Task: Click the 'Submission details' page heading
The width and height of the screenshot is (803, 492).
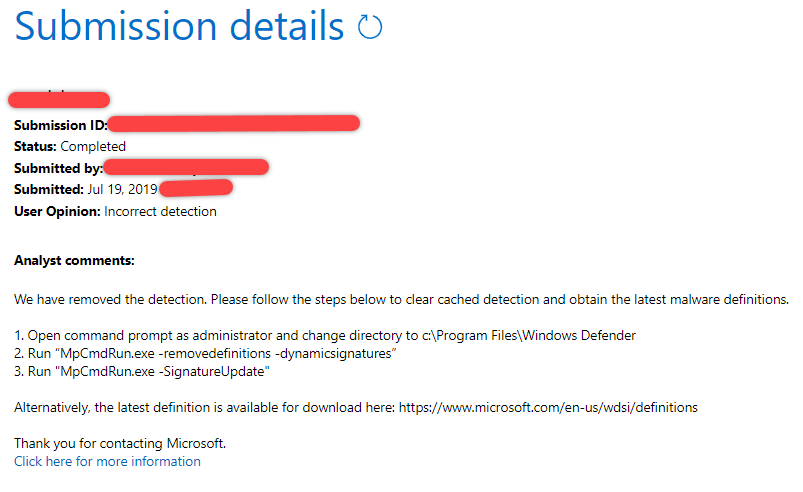Action: (x=179, y=27)
